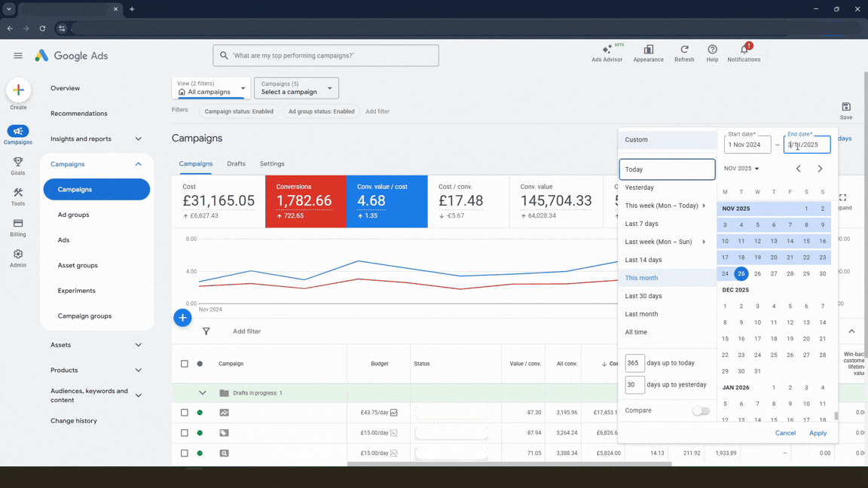The image size is (868, 488).
Task: Expand the Select a campaign dropdown
Action: click(296, 88)
